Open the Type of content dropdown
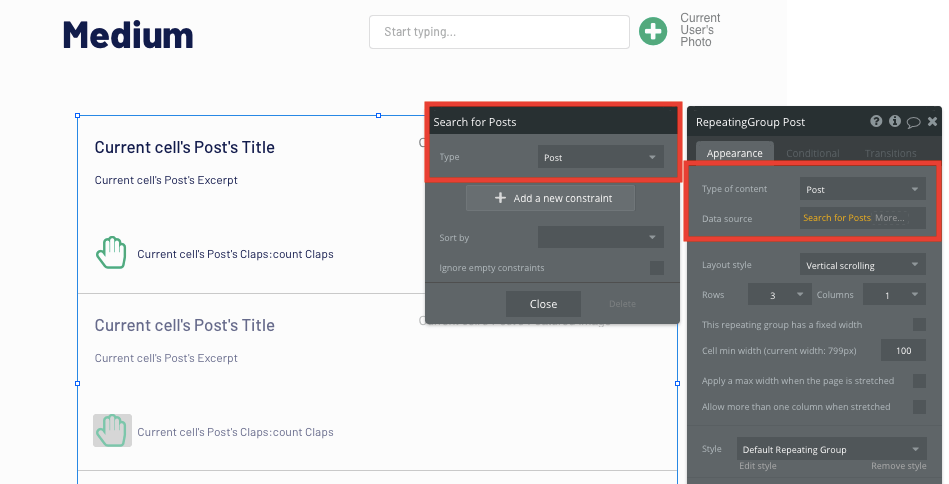Screen dimensions: 949x484 862,189
